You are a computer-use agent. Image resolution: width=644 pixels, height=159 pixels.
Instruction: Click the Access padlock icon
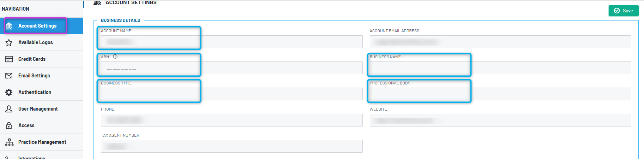pos(9,125)
